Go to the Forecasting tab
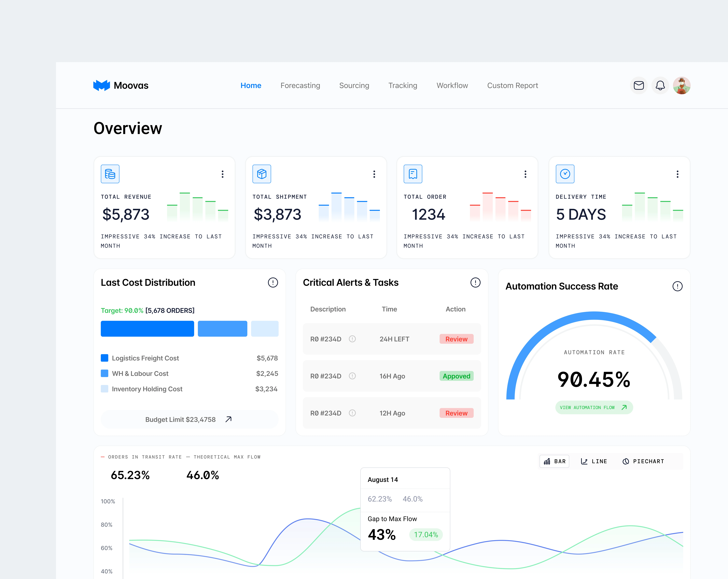The height and width of the screenshot is (579, 728). pyautogui.click(x=300, y=85)
